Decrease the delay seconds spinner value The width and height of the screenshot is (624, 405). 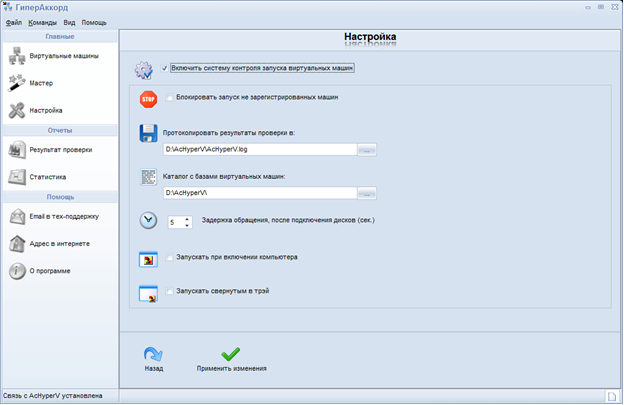tap(187, 226)
